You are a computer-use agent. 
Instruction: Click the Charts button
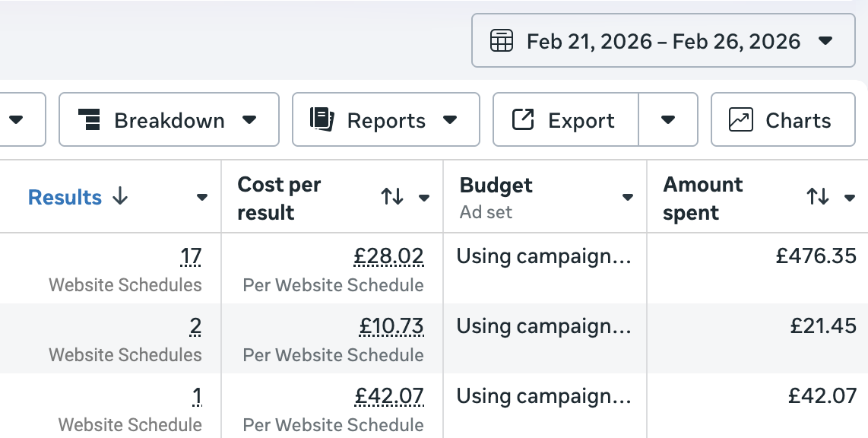tap(783, 119)
